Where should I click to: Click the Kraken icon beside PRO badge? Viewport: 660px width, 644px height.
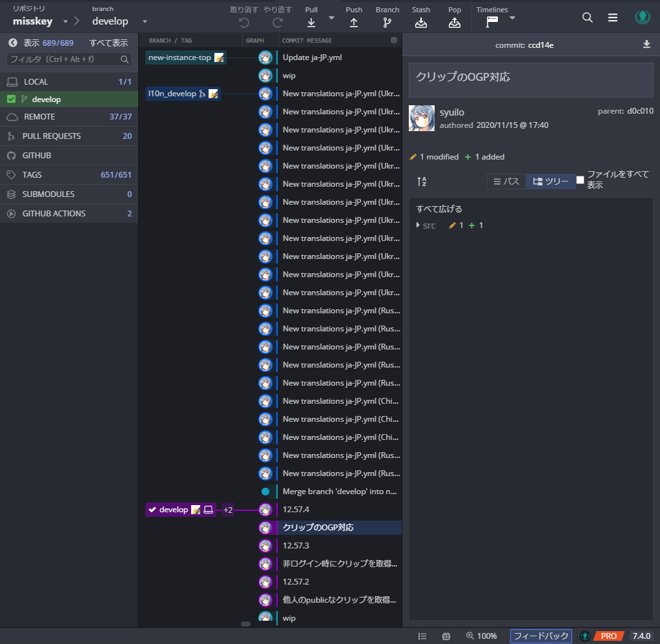[x=585, y=636]
